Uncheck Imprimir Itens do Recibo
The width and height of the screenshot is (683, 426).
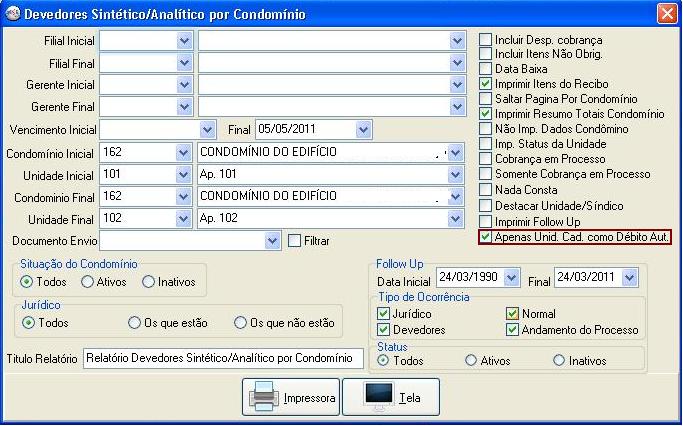point(486,85)
